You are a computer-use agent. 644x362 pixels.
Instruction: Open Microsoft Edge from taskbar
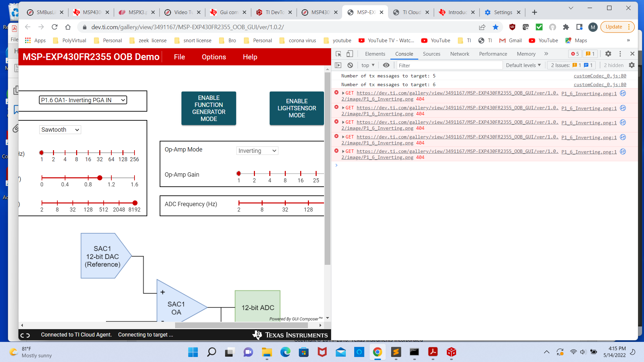(285, 352)
